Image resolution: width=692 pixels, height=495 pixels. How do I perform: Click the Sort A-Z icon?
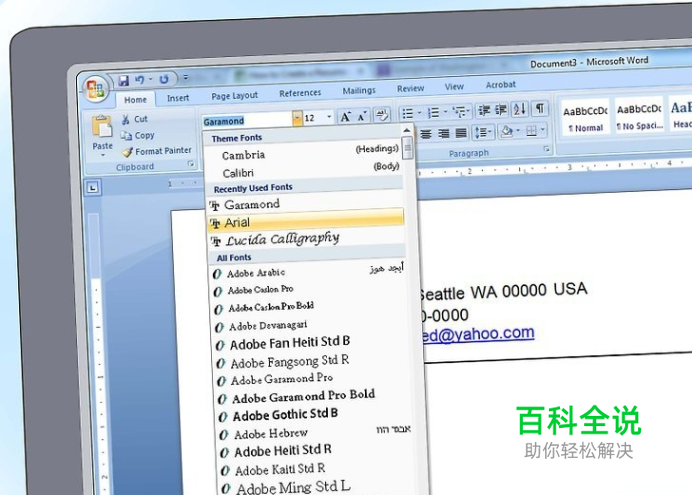(x=519, y=109)
